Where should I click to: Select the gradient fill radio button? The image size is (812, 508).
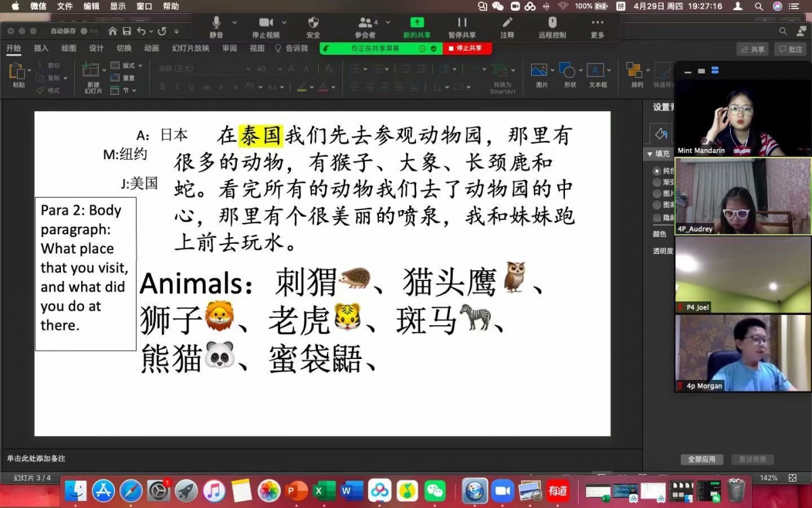pyautogui.click(x=657, y=182)
